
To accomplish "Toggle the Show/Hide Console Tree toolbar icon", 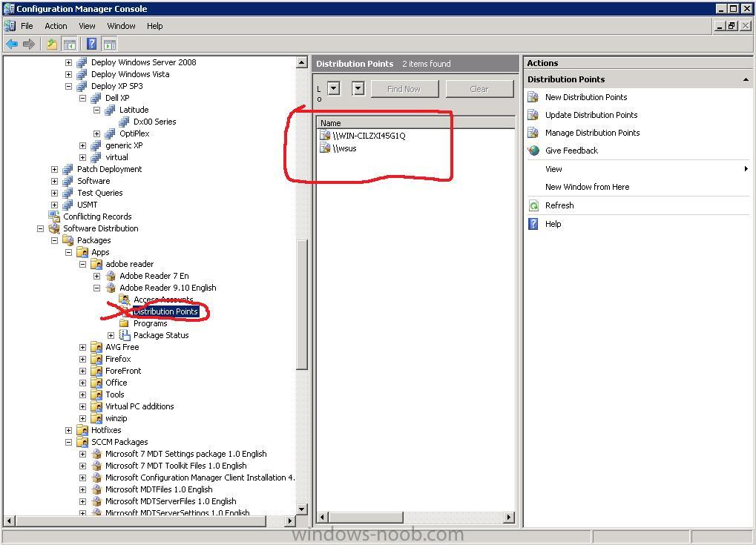I will pyautogui.click(x=70, y=44).
